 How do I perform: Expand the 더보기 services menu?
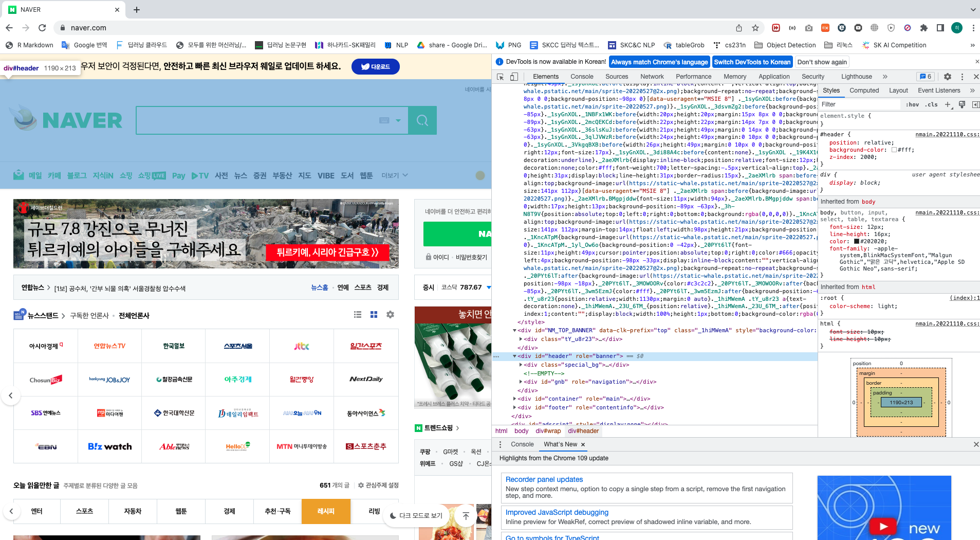tap(395, 175)
